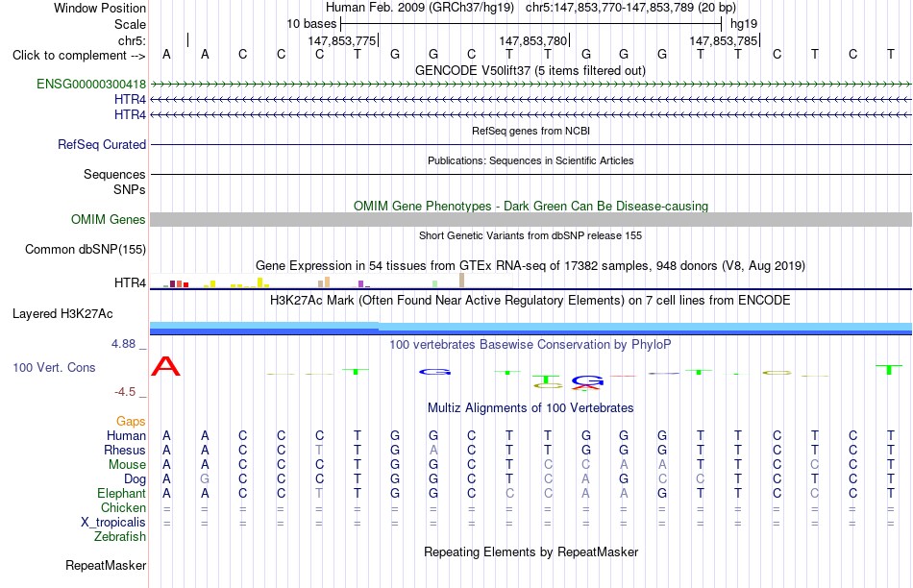This screenshot has height=588, width=913.
Task: Click 'Repeating Elements by RepeatMasker' title
Action: 531,551
